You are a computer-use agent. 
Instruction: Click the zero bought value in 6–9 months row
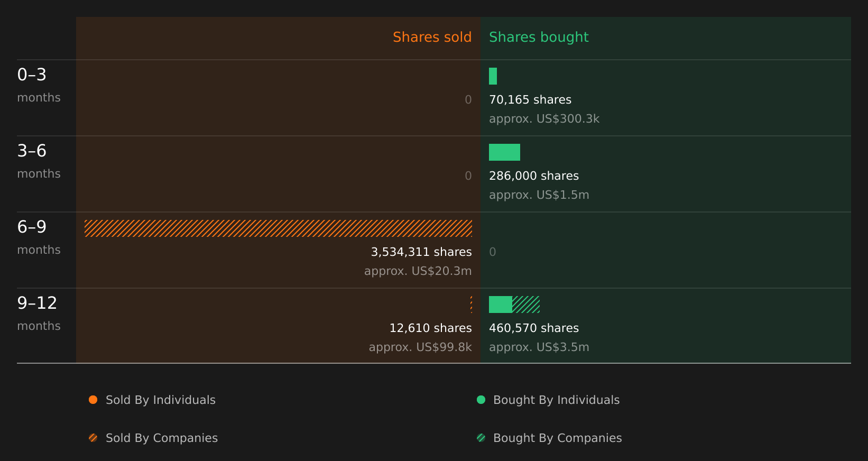(493, 252)
